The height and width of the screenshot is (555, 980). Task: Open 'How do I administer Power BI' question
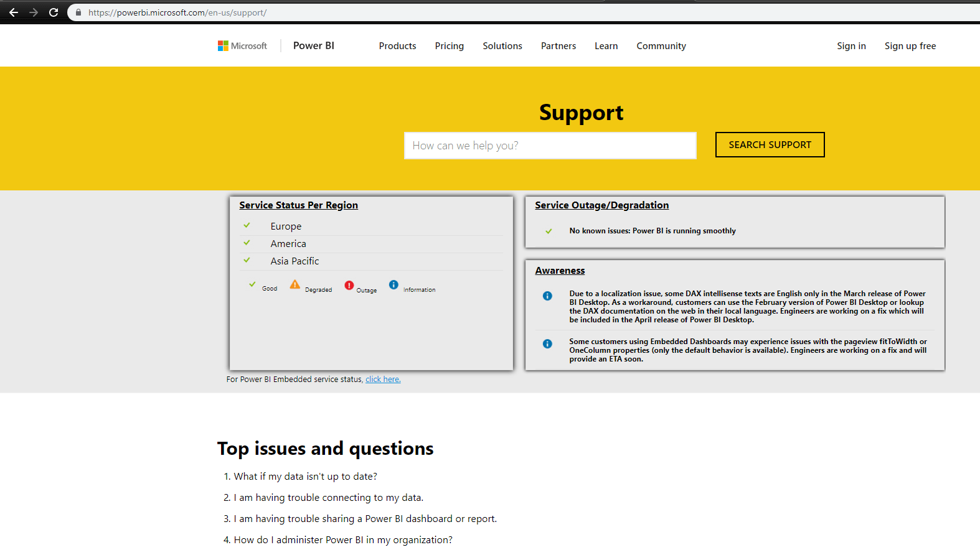coord(343,540)
